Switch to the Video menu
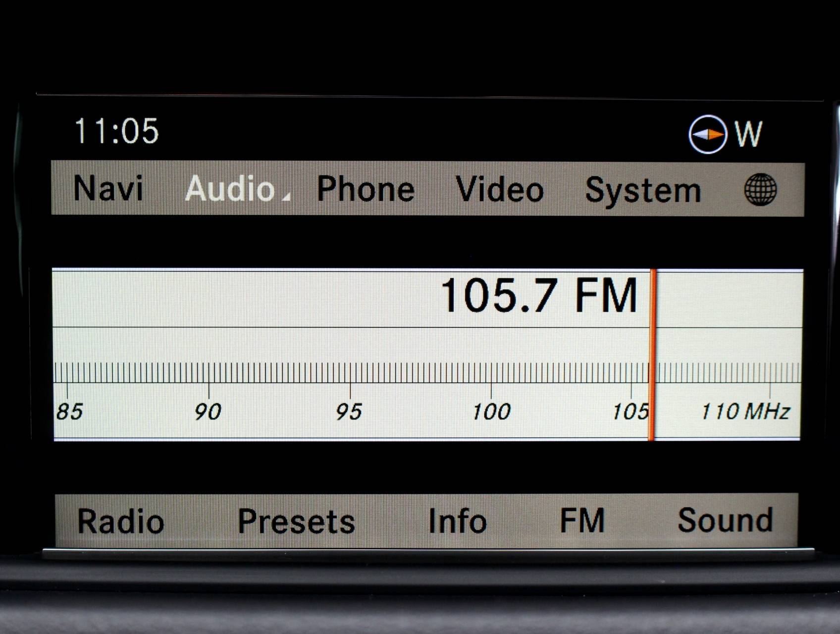The image size is (840, 634). pyautogui.click(x=499, y=189)
